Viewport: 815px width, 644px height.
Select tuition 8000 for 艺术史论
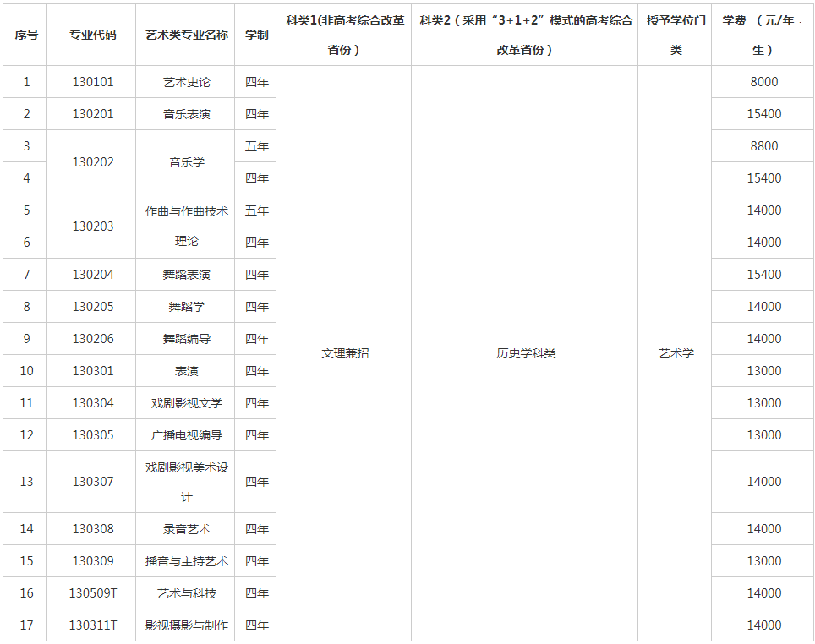(x=763, y=82)
